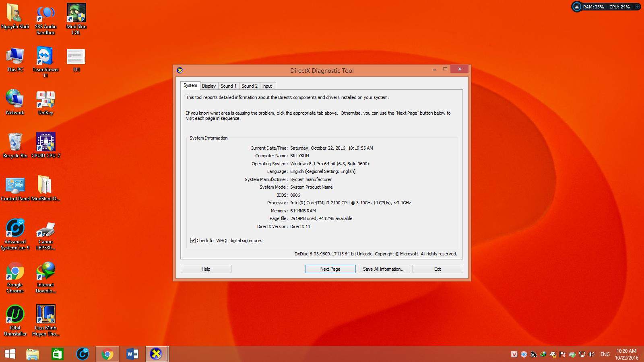Image resolution: width=644 pixels, height=362 pixels.
Task: Open Mod Skin LOL desktop shortcut
Action: 76,13
